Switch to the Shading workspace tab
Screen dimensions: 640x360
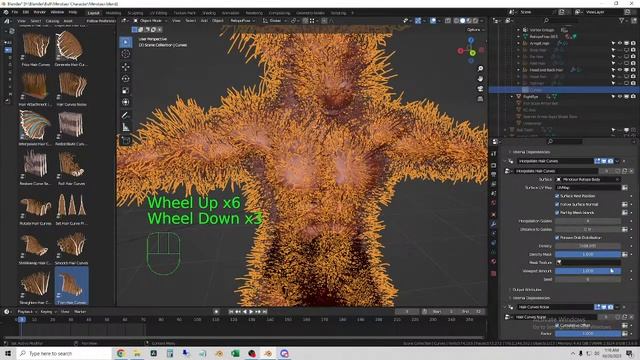point(209,13)
